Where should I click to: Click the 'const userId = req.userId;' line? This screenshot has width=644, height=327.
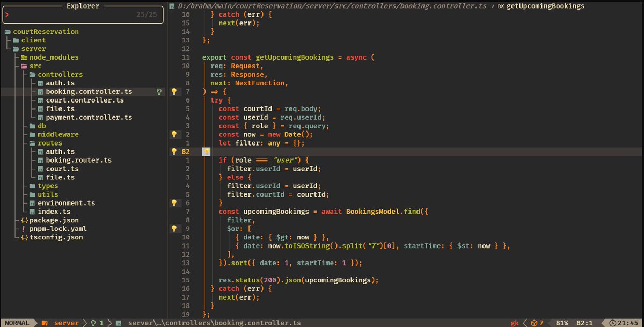[272, 118]
